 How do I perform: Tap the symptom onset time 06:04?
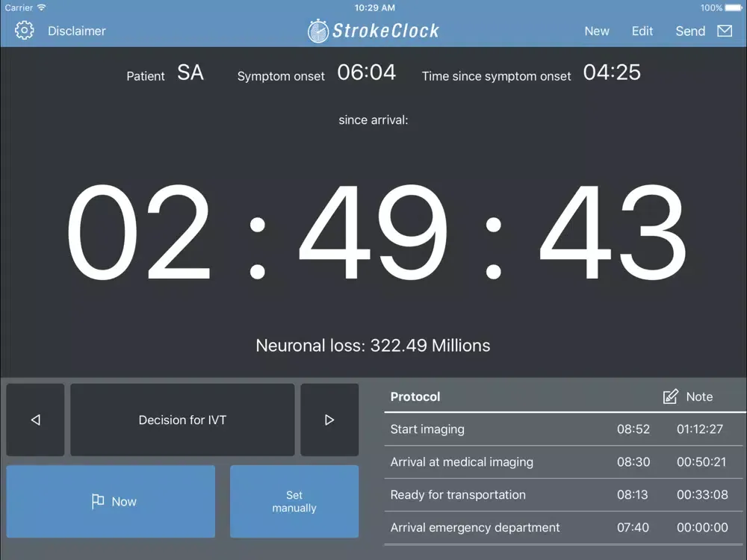(x=366, y=72)
